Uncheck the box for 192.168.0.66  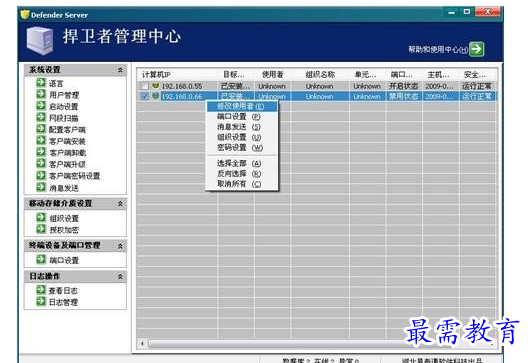coord(145,96)
